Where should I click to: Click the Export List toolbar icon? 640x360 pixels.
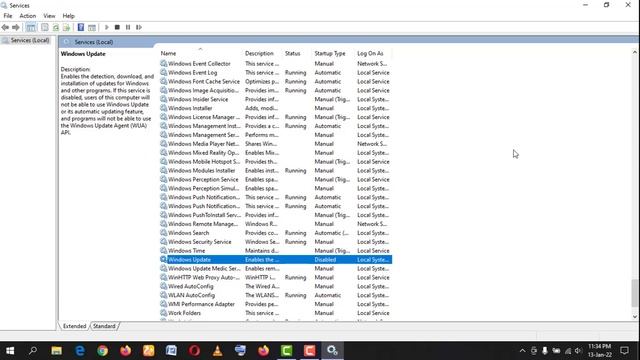pos(66,27)
